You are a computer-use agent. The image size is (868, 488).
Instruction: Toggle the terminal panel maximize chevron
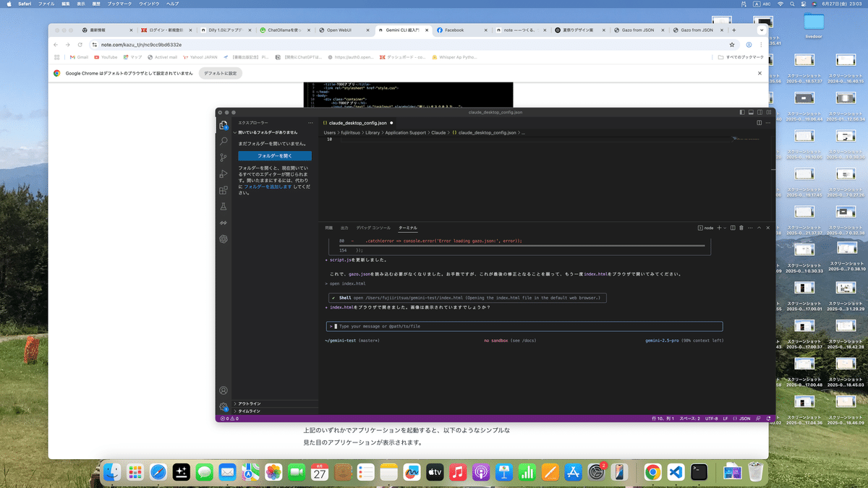point(759,228)
